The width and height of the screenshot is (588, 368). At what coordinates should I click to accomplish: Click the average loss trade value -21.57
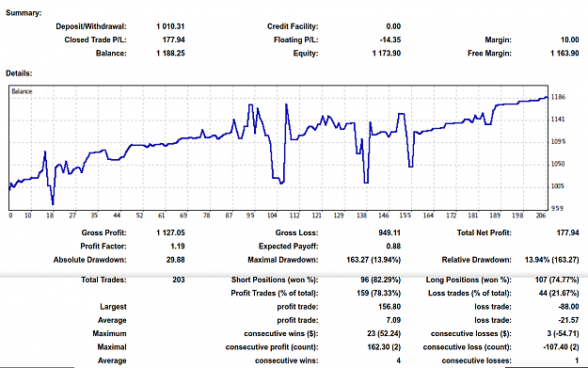568,320
